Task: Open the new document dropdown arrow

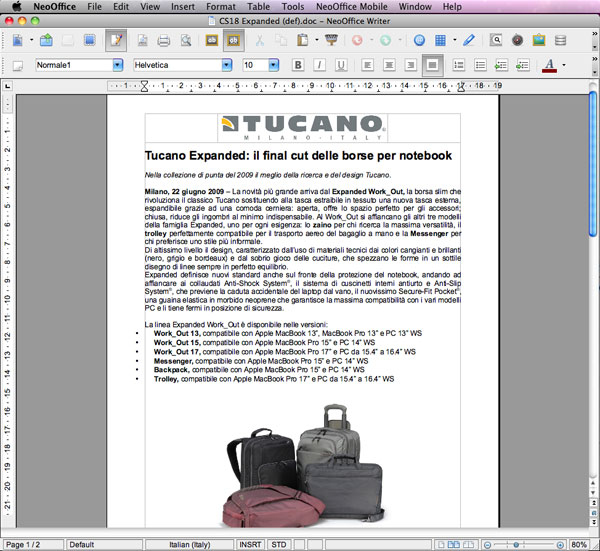Action: [31, 40]
